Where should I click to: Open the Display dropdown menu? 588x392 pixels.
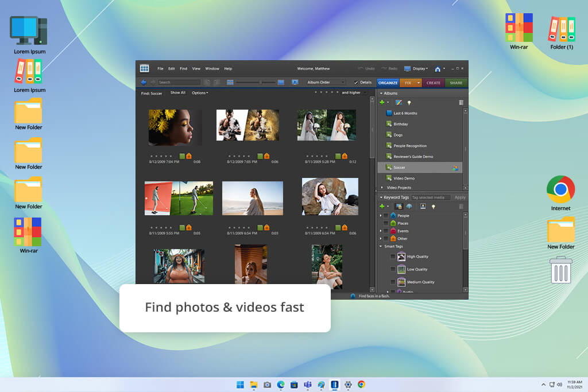tap(416, 68)
